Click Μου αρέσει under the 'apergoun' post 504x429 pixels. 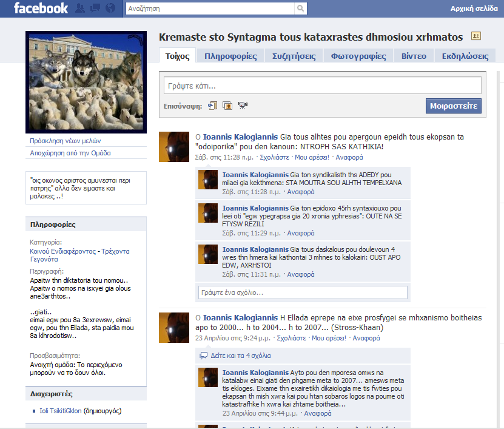point(312,157)
